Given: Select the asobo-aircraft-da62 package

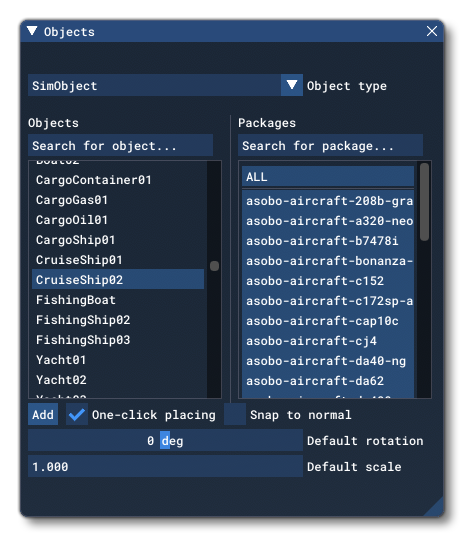Looking at the screenshot, I should click(328, 381).
